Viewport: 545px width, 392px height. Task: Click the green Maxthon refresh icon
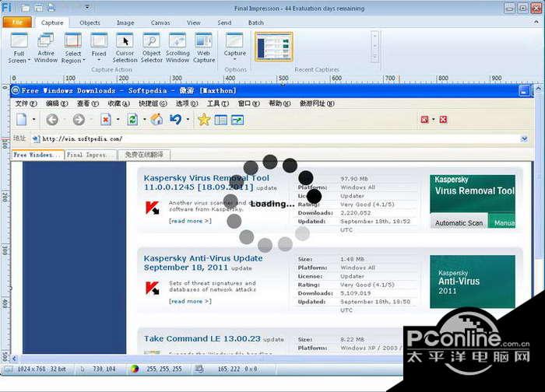coord(132,120)
